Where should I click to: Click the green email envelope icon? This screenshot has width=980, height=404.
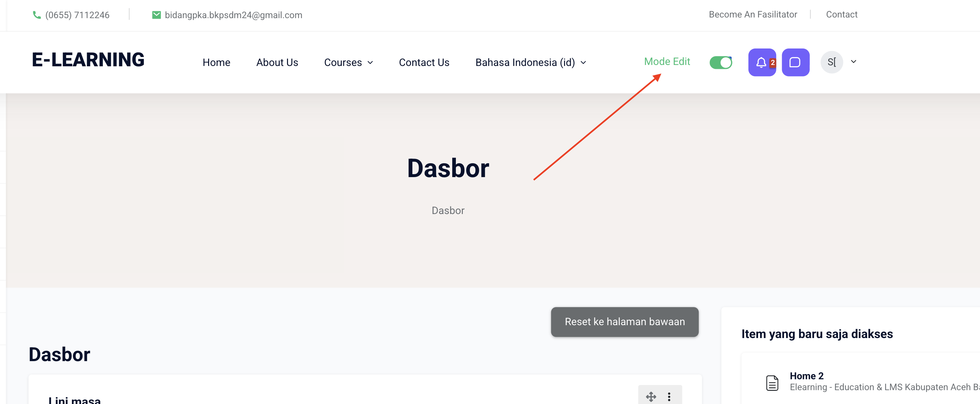click(156, 15)
